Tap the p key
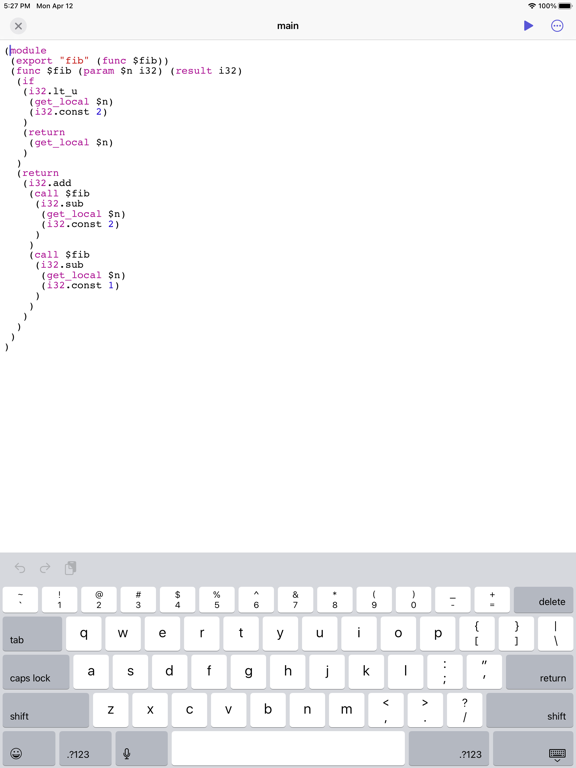This screenshot has height=768, width=576. point(438,633)
